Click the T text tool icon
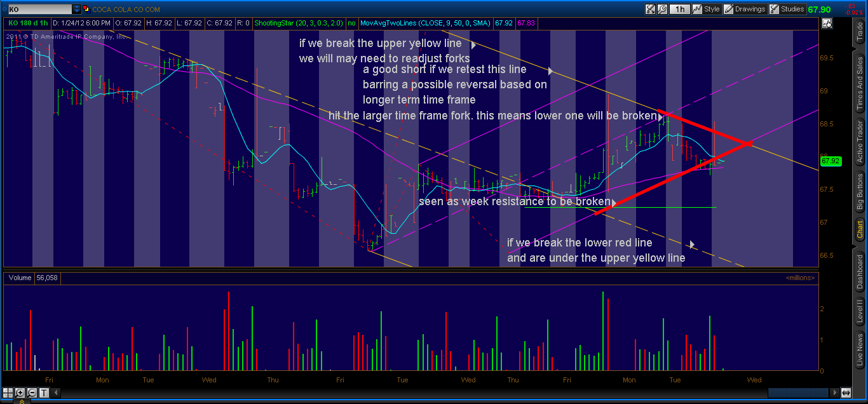The image size is (868, 404). click(44, 393)
